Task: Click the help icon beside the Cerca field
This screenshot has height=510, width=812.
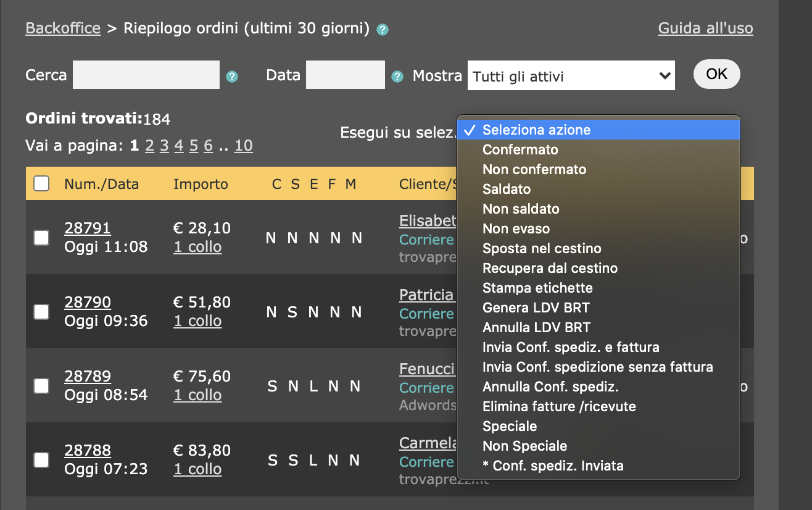Action: (x=231, y=77)
